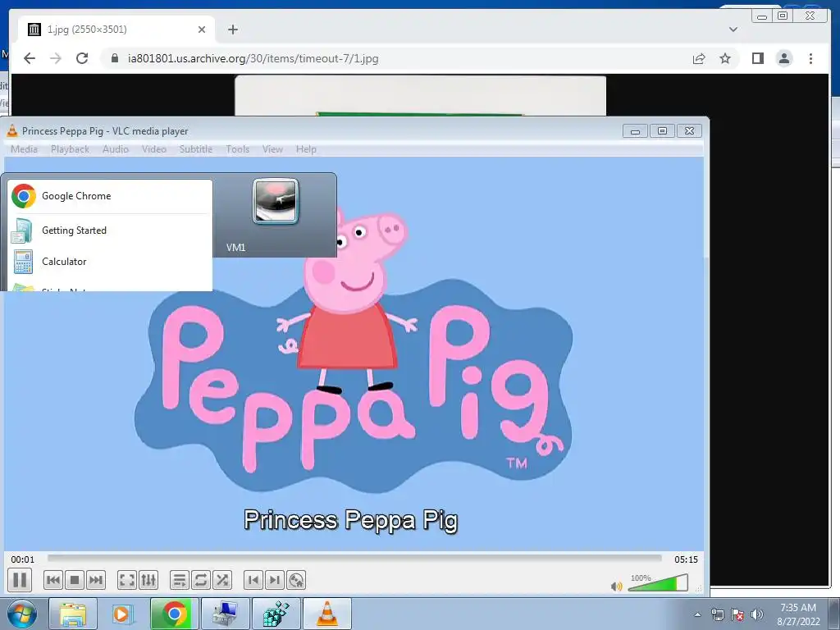This screenshot has width=840, height=630.
Task: Go to previous chapter in VLC
Action: pyautogui.click(x=253, y=580)
